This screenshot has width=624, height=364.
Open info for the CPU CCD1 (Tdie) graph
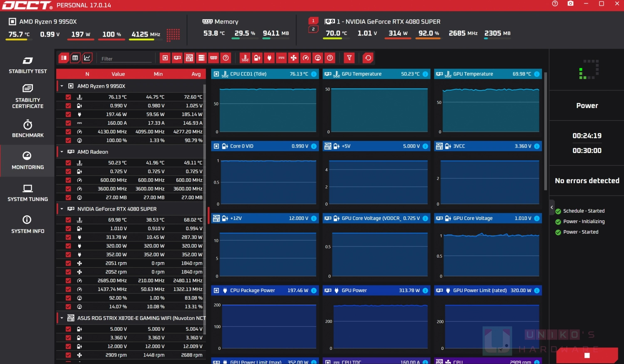coord(314,74)
